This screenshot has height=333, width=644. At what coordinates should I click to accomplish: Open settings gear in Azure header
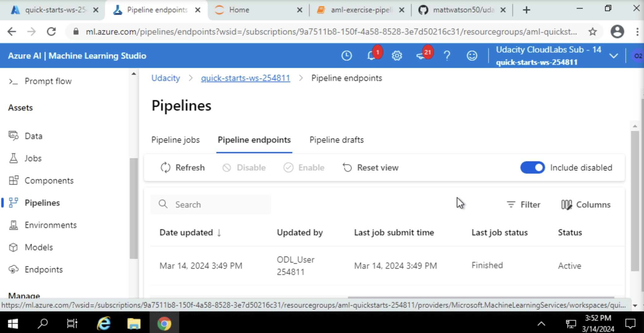tap(397, 56)
